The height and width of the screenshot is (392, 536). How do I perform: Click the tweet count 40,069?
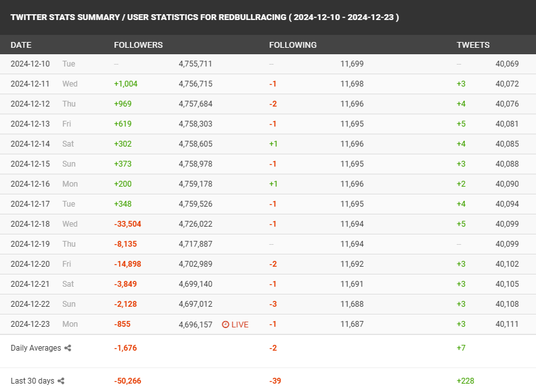tap(507, 64)
